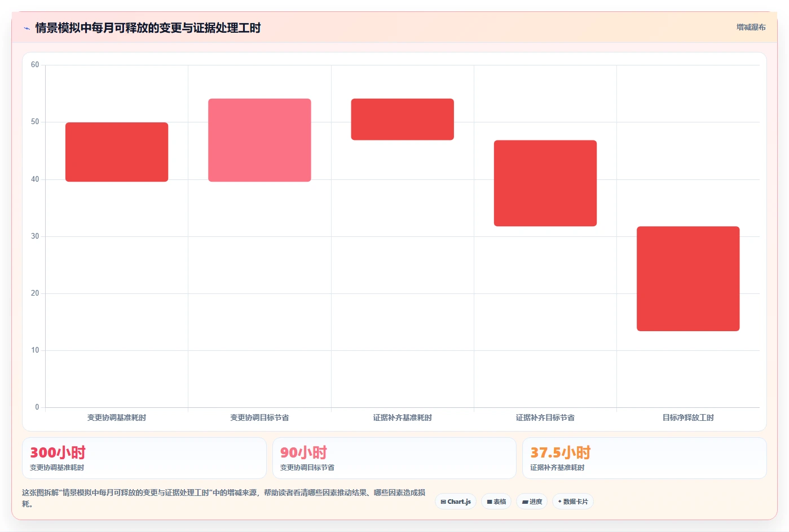Click the 变更协调基准耗时 waterfall bar

(117, 152)
